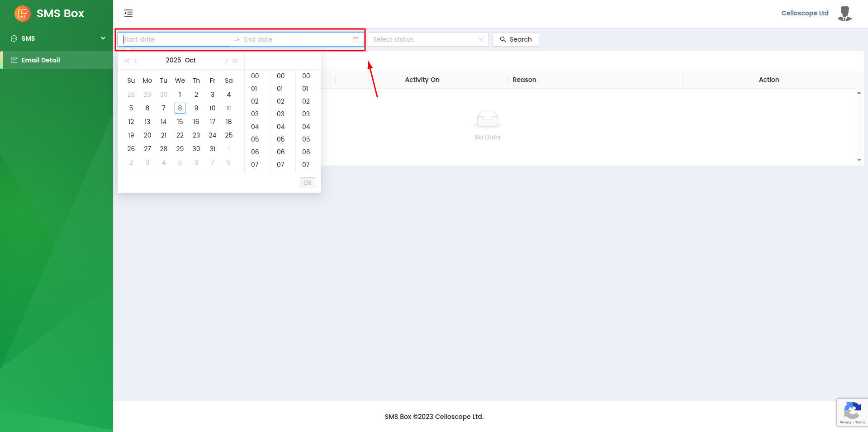Click the reCAPTCHA badge icon
Screen dimensions: 868x432
point(852,412)
